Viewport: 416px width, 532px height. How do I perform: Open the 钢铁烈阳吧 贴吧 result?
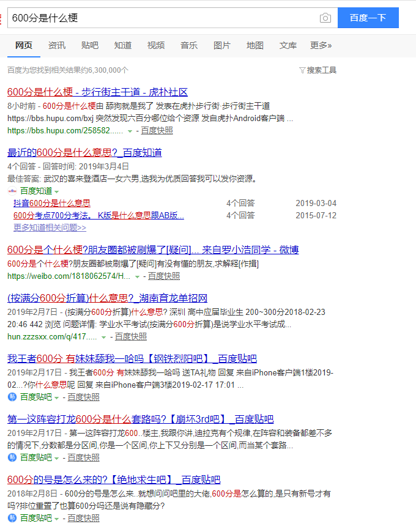[132, 358]
